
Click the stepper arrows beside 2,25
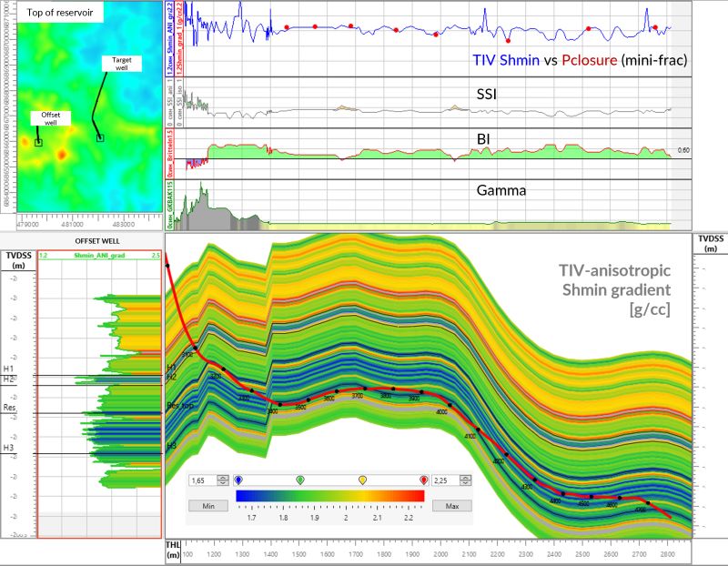(x=466, y=480)
